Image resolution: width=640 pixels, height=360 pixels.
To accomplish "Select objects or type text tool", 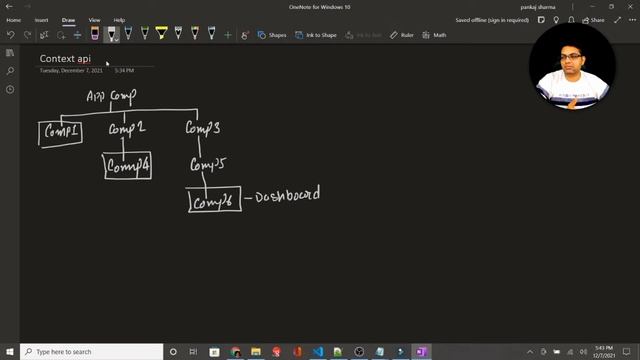I will (44, 35).
